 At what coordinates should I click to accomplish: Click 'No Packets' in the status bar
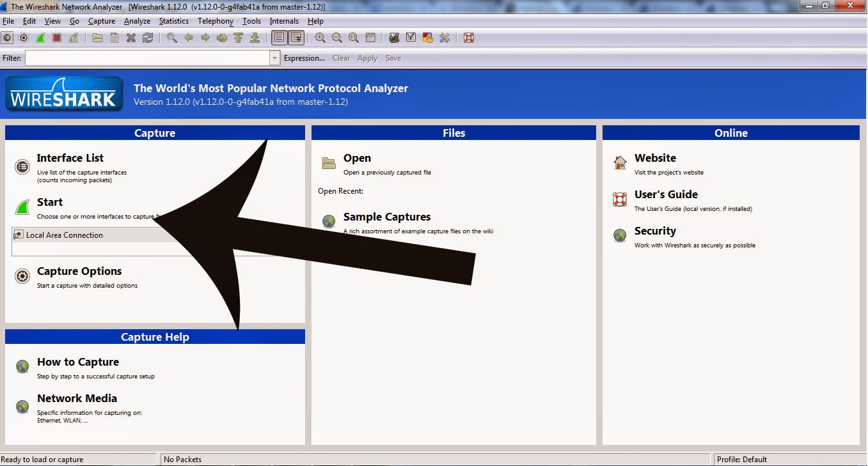coord(183,460)
